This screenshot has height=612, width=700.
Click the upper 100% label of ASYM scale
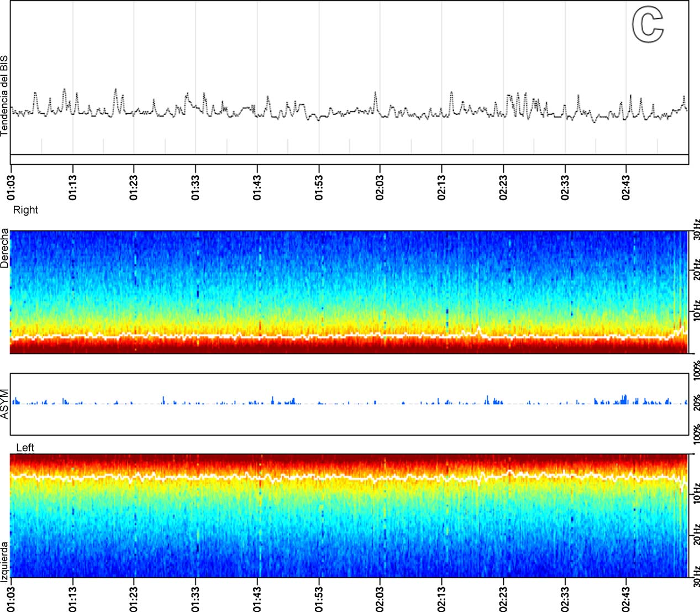click(x=696, y=370)
